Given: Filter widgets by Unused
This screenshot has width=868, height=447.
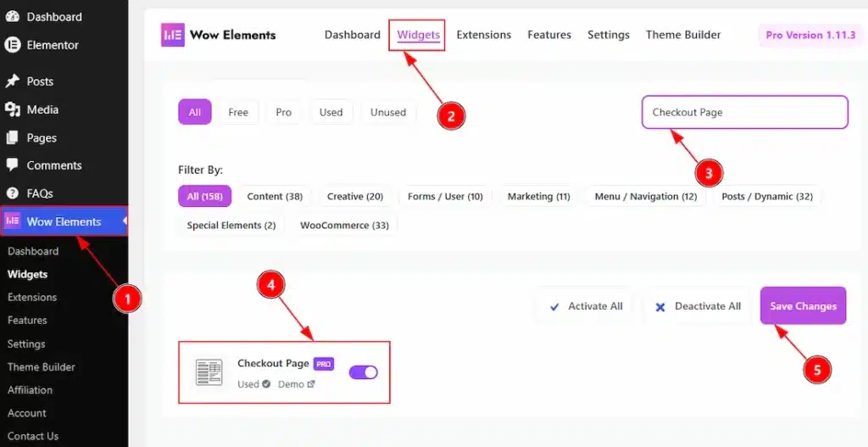Looking at the screenshot, I should (x=388, y=112).
